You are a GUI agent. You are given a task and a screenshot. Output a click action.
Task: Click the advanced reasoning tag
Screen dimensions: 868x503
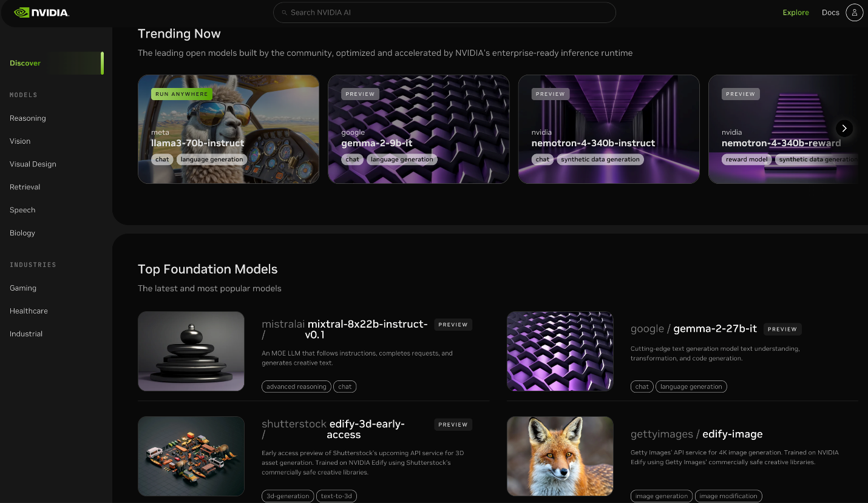(296, 387)
